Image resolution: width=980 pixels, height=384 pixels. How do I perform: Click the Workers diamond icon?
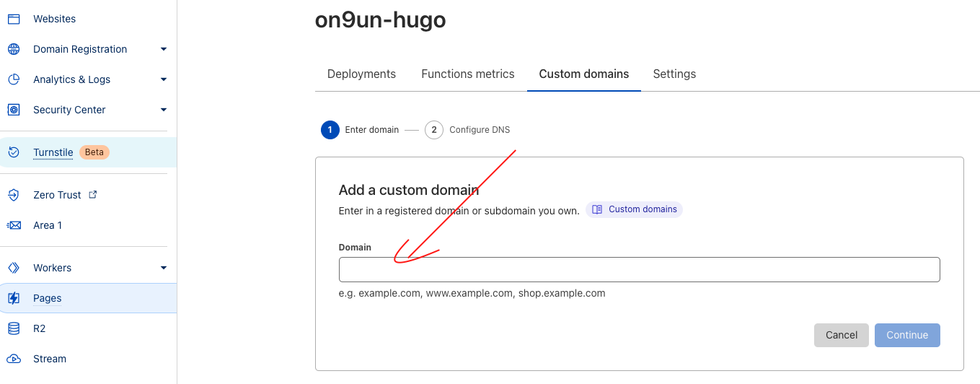point(14,268)
